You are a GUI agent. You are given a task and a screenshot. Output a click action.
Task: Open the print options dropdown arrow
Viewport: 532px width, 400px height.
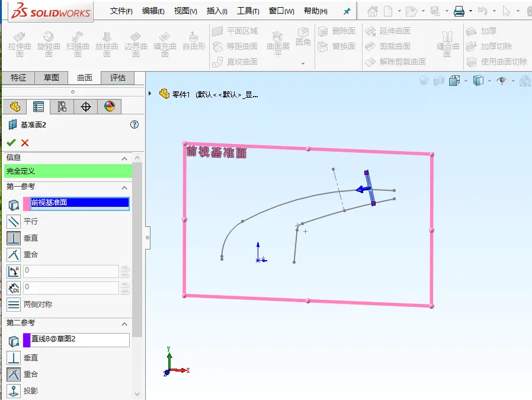point(470,11)
